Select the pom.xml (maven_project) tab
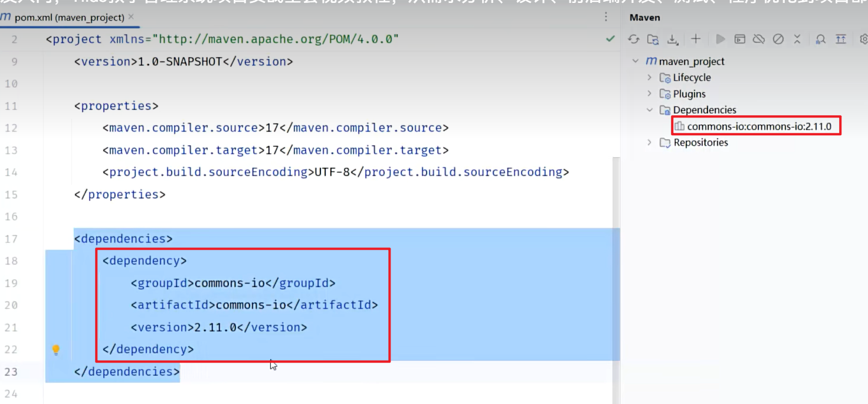Screen dimensions: 868x404 [x=70, y=17]
